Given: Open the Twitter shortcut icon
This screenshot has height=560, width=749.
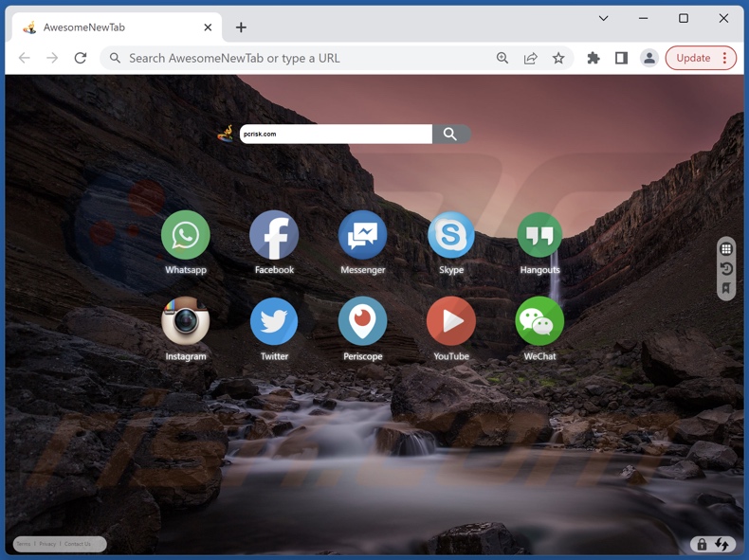Looking at the screenshot, I should pyautogui.click(x=274, y=321).
